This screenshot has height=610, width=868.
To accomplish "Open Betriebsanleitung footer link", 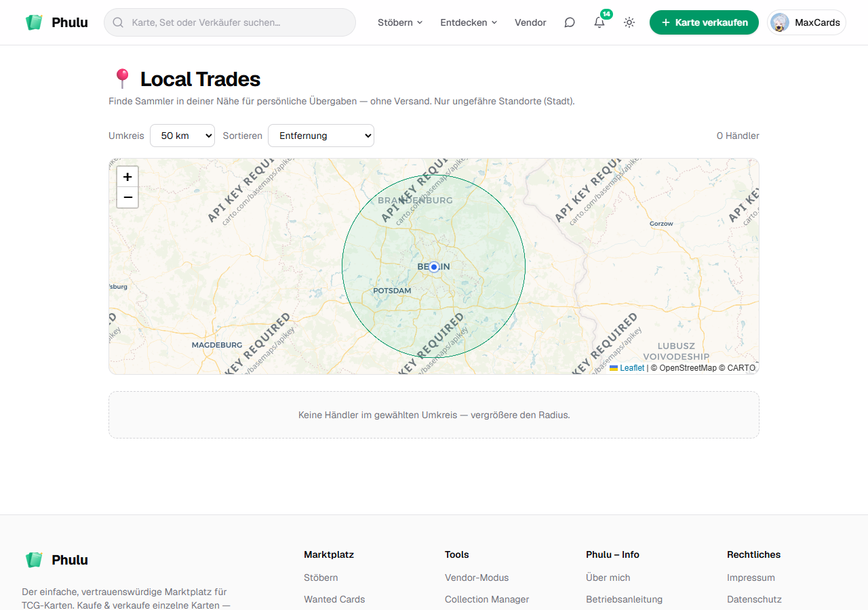I will (x=625, y=599).
